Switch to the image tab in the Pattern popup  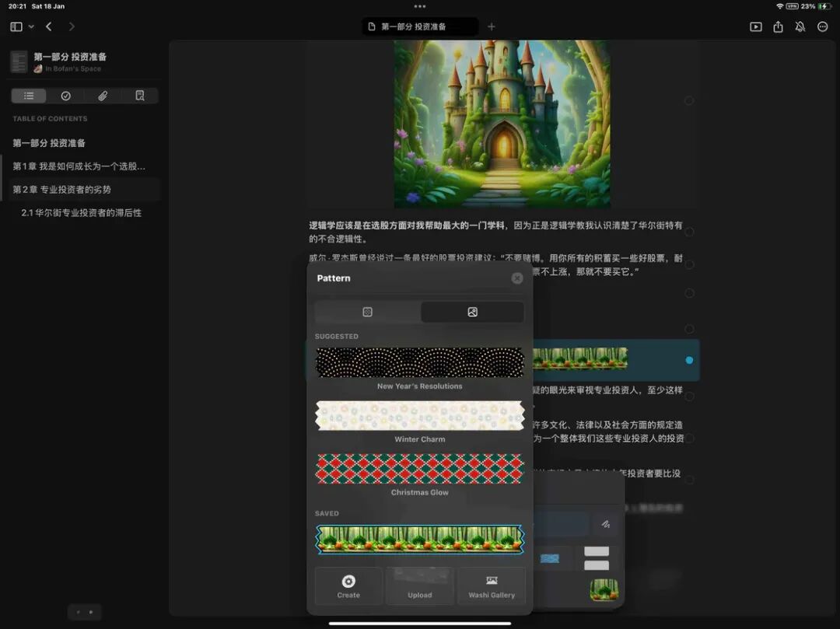[473, 312]
